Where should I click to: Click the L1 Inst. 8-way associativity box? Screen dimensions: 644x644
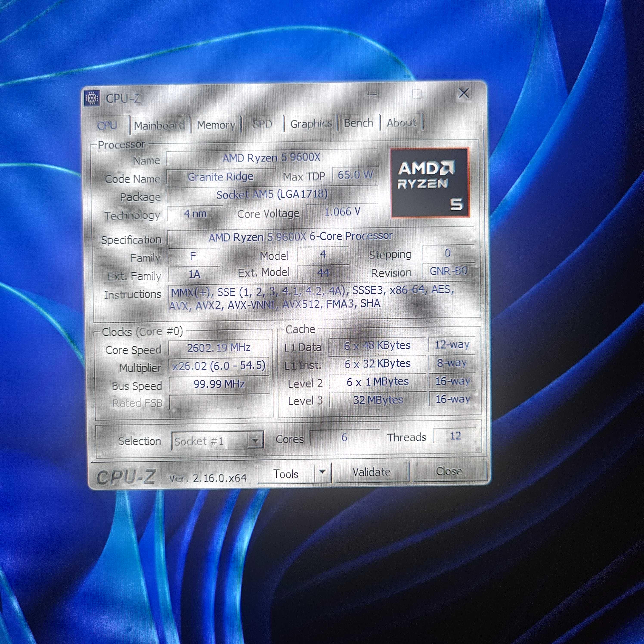(452, 363)
